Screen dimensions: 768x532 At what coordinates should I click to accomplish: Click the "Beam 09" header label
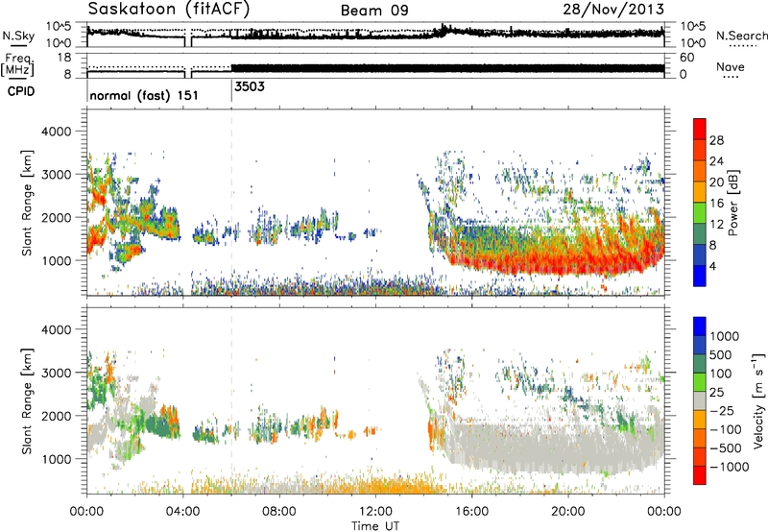[x=374, y=11]
